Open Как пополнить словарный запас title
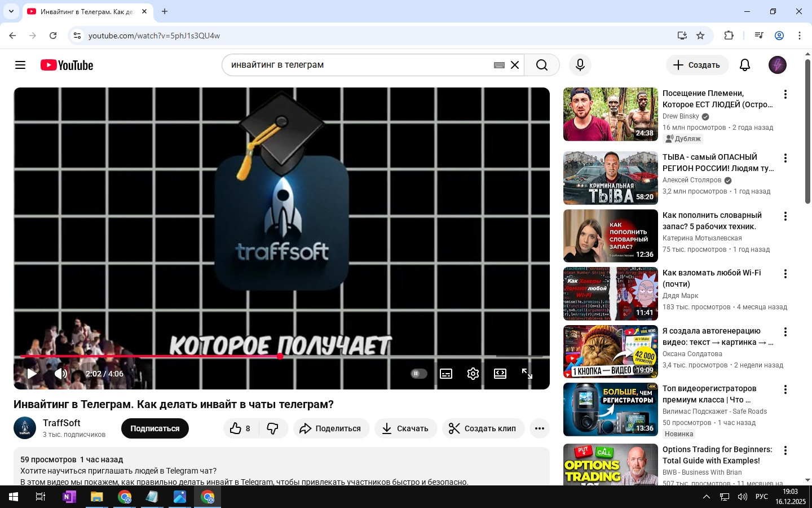Screen dimensions: 812x508 pyautogui.click(x=712, y=221)
